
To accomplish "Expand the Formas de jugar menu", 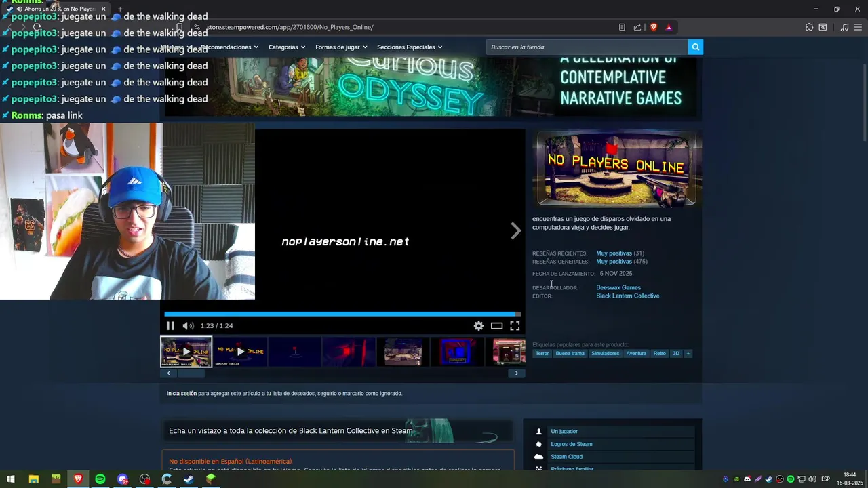I will click(341, 47).
